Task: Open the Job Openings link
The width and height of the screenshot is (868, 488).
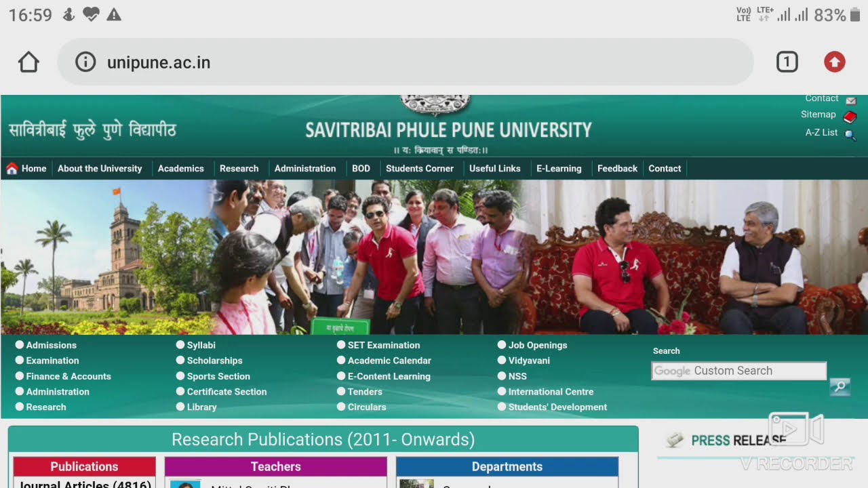Action: 538,345
